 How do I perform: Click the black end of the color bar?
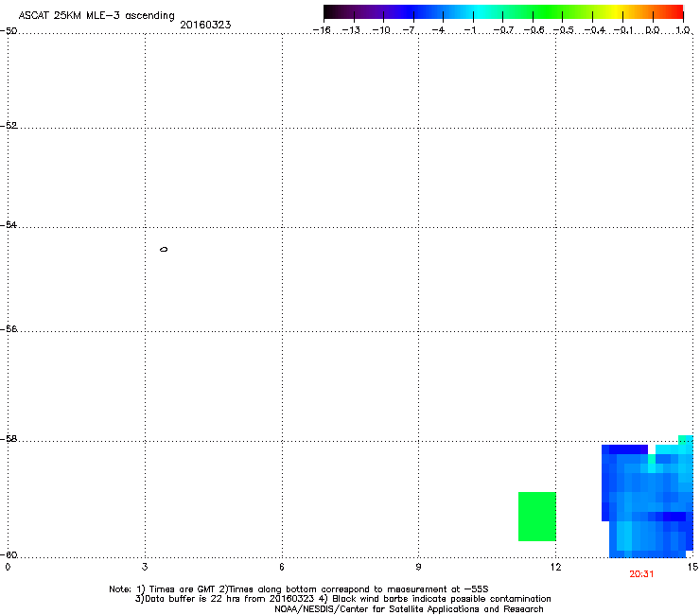pos(330,11)
